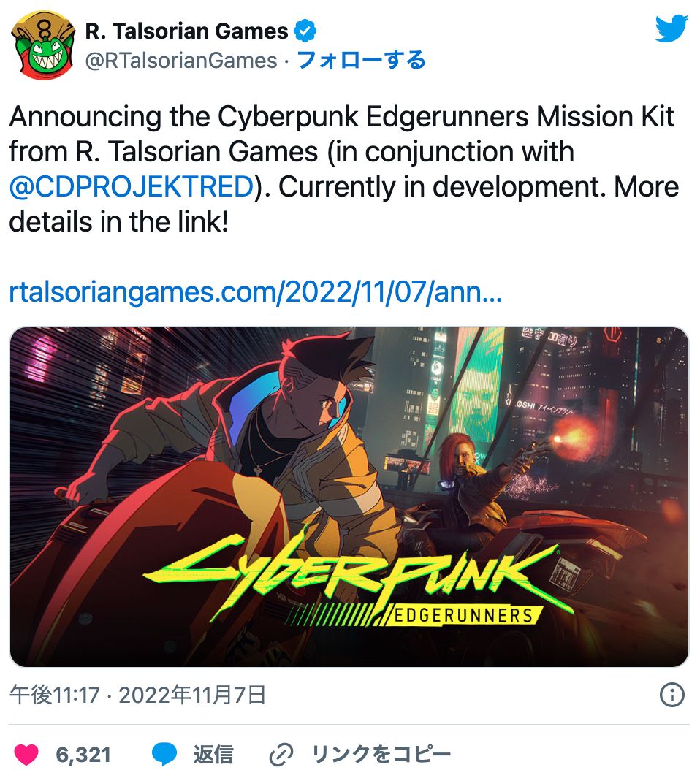
Task: Open the tweet info icon
Action: point(672,695)
